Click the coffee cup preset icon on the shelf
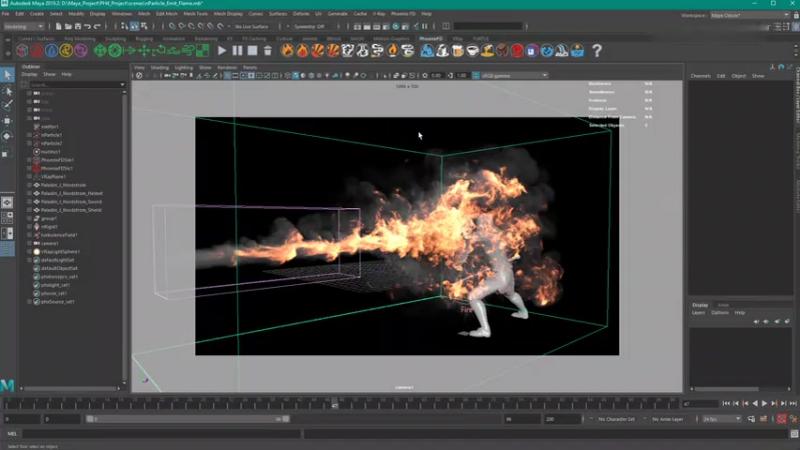 coord(469,50)
